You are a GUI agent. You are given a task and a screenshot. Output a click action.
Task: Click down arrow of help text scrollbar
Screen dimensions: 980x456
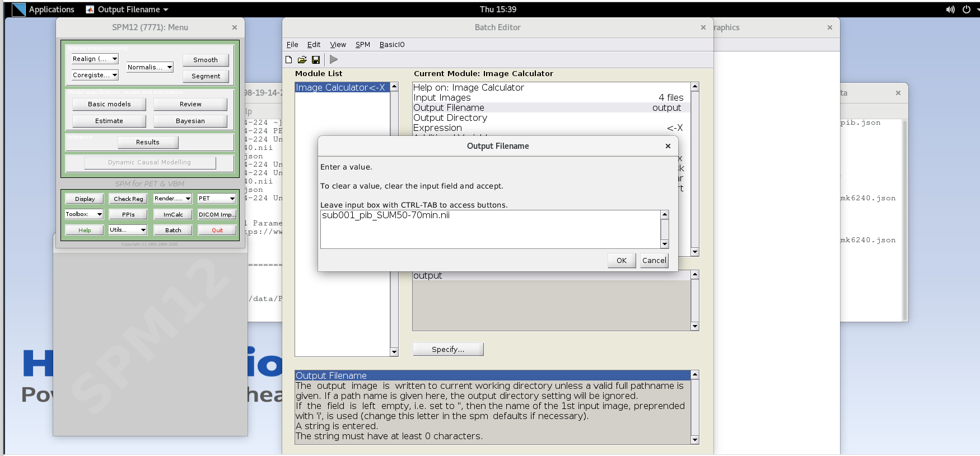tap(695, 440)
